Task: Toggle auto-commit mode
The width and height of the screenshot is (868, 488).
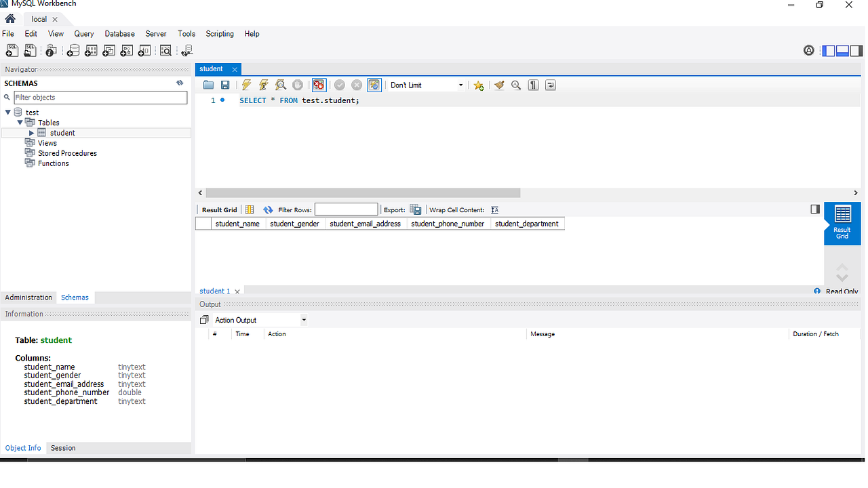Action: tap(374, 85)
